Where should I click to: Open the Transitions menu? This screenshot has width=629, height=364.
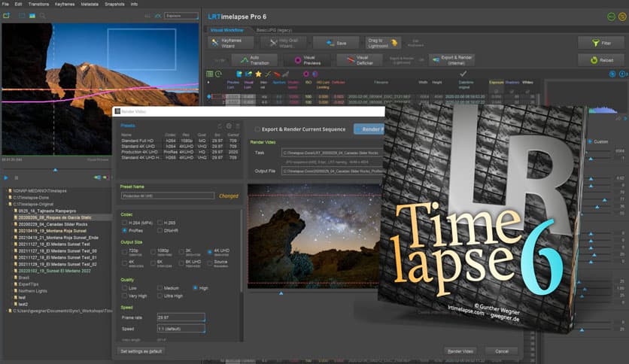click(x=38, y=4)
